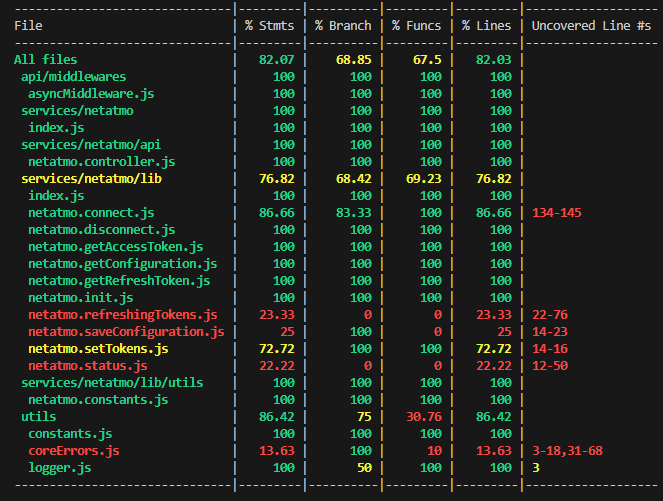Click the coreErrors.js file name
Viewport: 663px width, 501px height.
[x=73, y=451]
